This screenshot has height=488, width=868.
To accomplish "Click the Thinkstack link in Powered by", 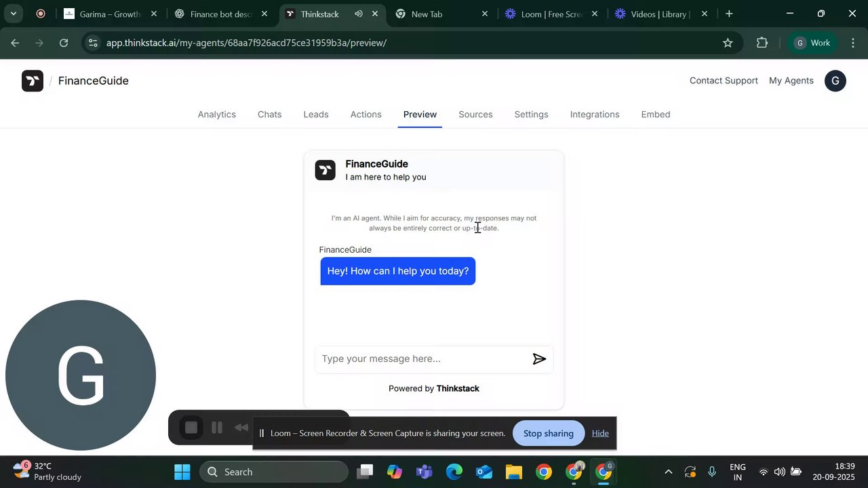I will (458, 388).
